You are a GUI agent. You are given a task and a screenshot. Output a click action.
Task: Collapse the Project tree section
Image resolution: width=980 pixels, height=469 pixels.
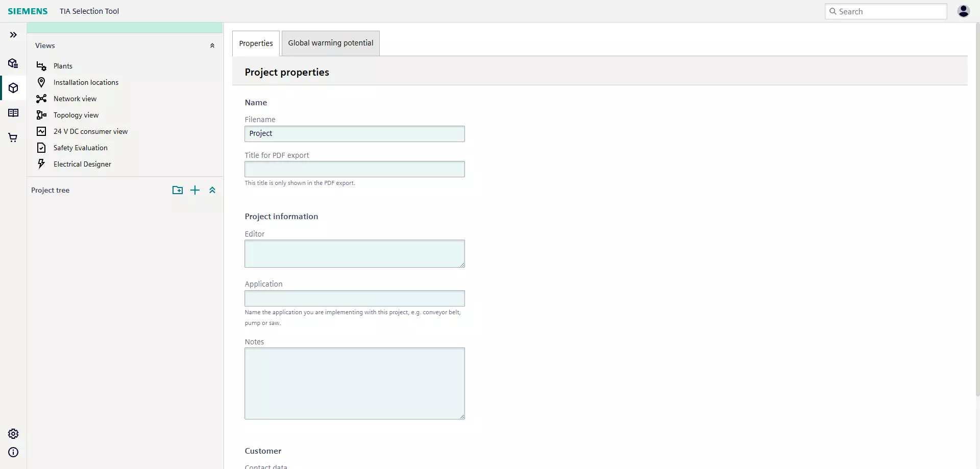[x=212, y=190]
